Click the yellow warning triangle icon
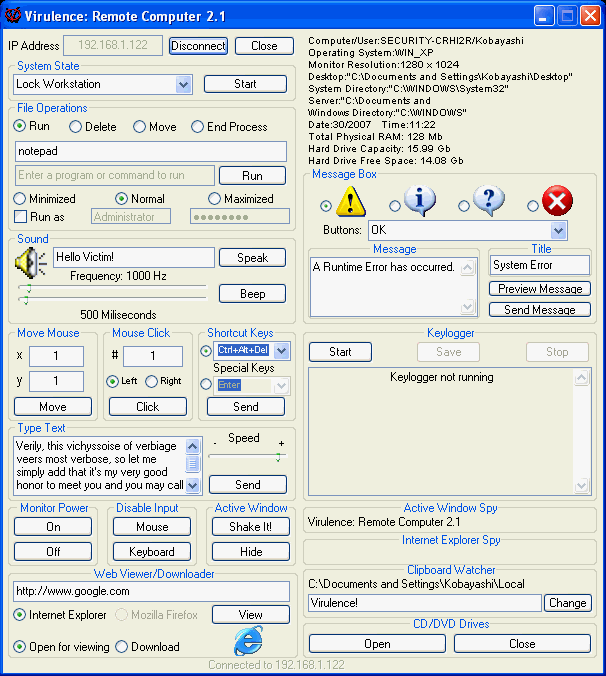The height and width of the screenshot is (676, 606). [x=352, y=202]
